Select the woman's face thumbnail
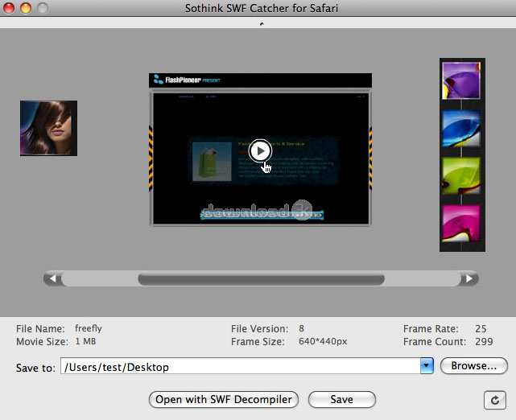Image resolution: width=516 pixels, height=420 pixels. (49, 128)
